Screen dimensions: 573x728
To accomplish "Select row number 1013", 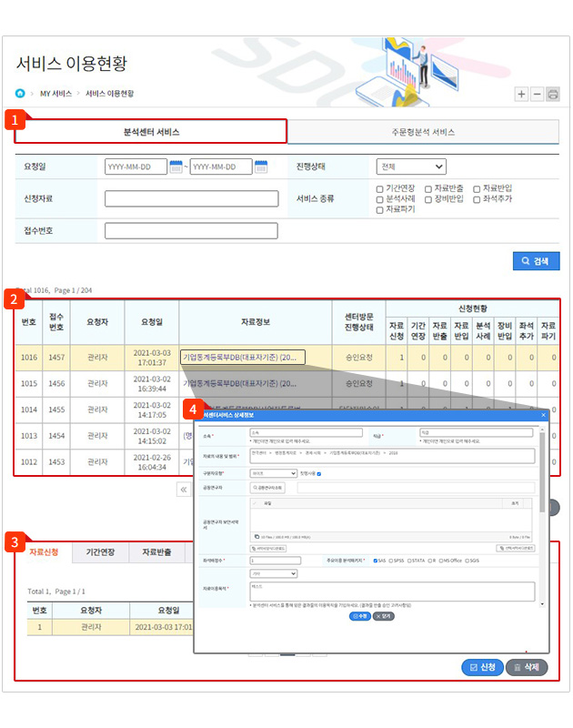I will pyautogui.click(x=29, y=436).
